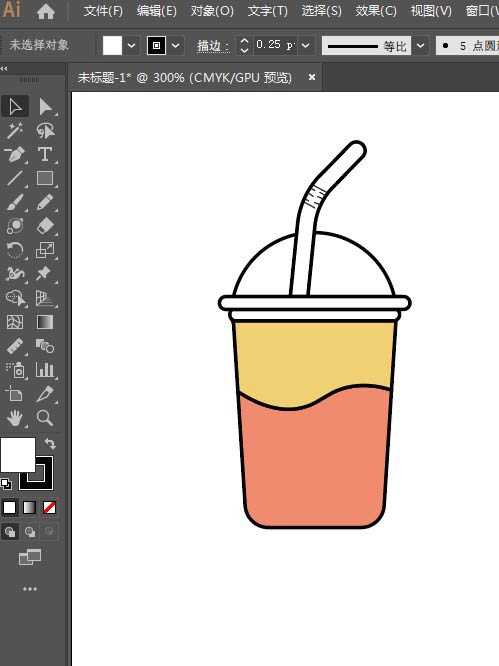Select the Hand tool
Image resolution: width=499 pixels, height=666 pixels.
pos(15,418)
